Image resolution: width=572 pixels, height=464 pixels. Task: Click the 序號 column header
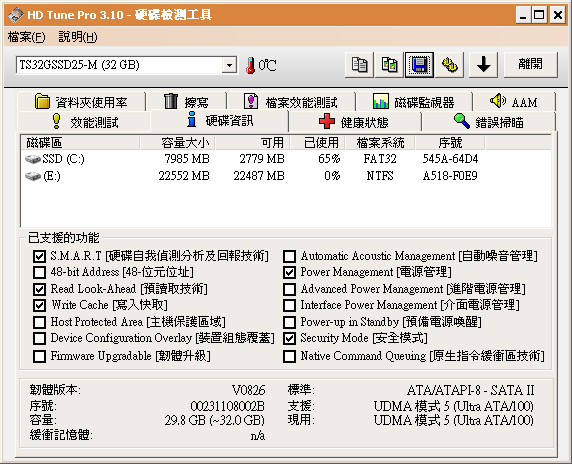coord(450,143)
